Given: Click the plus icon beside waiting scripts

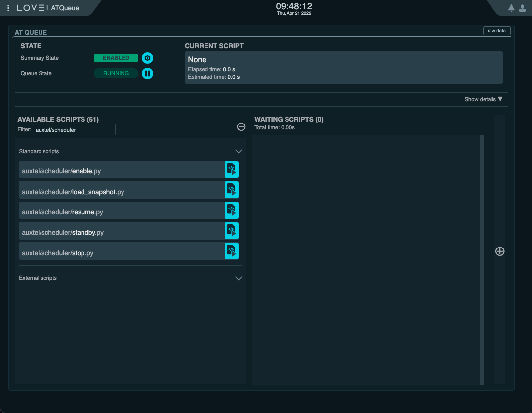Looking at the screenshot, I should 500,251.
